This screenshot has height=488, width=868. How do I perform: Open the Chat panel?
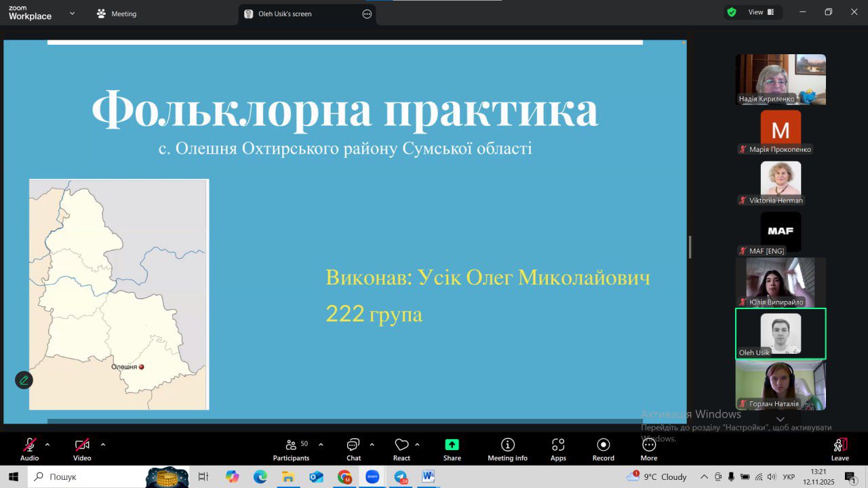pos(353,449)
